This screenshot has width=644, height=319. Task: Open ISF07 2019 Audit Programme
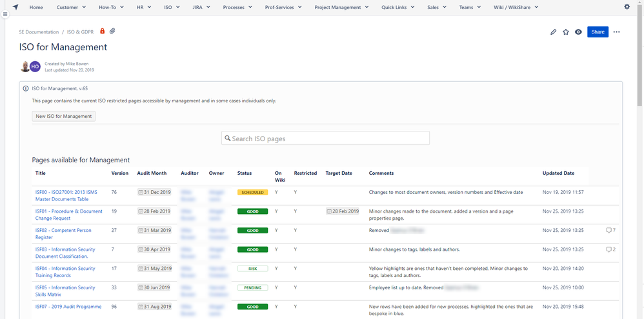[68, 307]
